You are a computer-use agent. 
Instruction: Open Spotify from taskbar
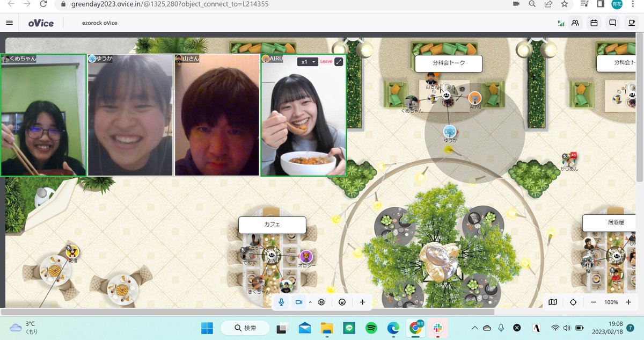371,328
